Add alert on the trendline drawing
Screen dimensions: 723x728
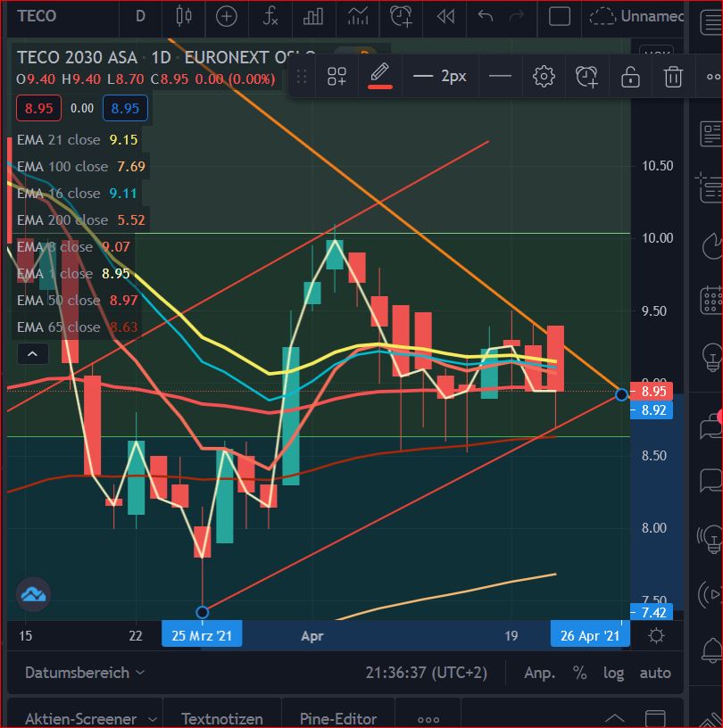click(x=586, y=77)
